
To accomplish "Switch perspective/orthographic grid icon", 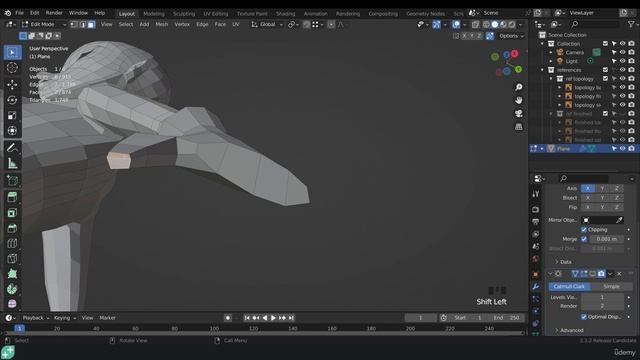I will coord(518,127).
